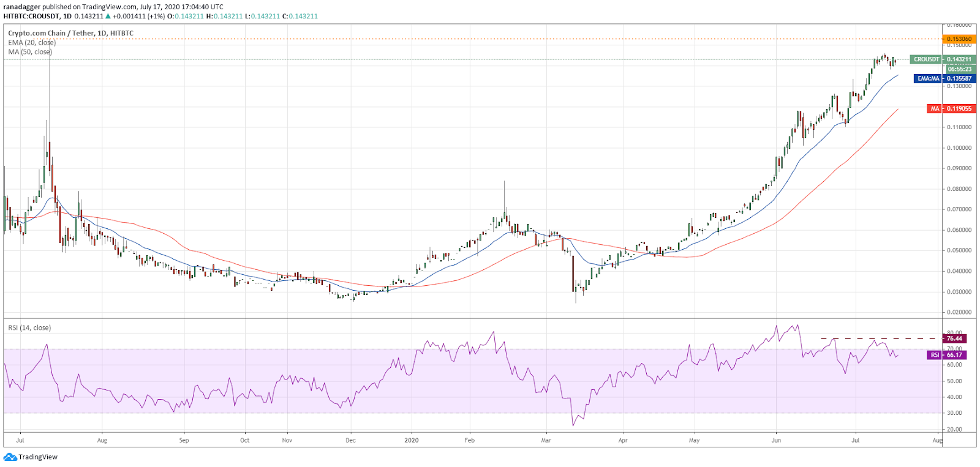Viewport: 980px width, 467px height.
Task: Click the Feb label on the time axis
Action: [x=469, y=440]
